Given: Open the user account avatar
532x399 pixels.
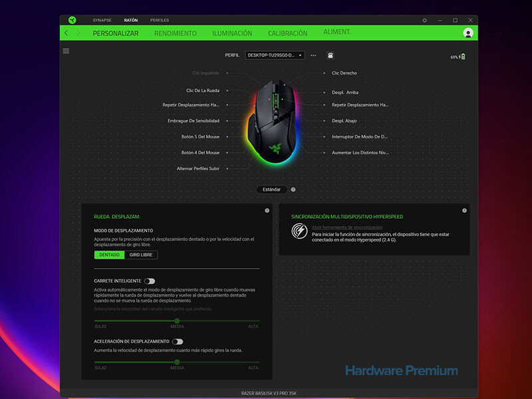Looking at the screenshot, I should point(468,33).
